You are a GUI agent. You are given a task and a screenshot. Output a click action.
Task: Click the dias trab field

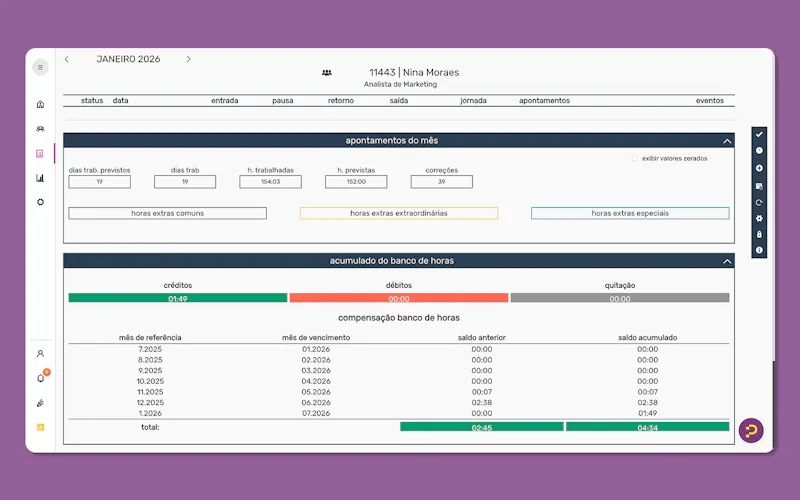tap(185, 182)
